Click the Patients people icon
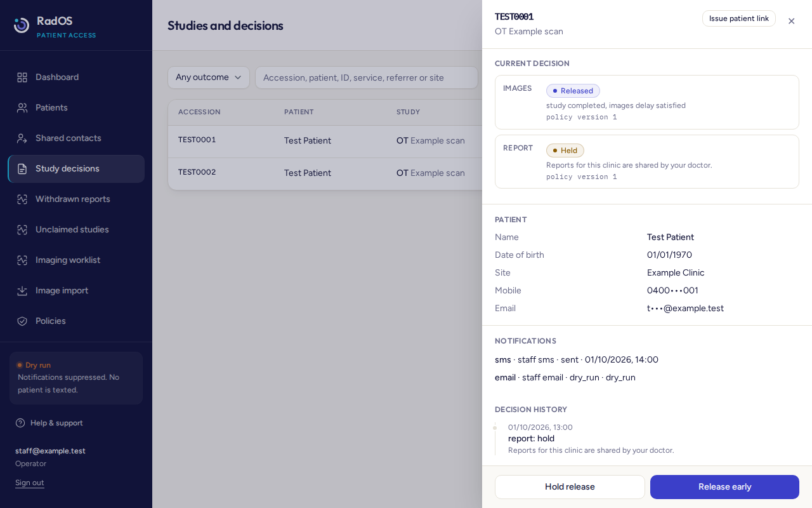Screen dimensions: 812x508 point(22,108)
